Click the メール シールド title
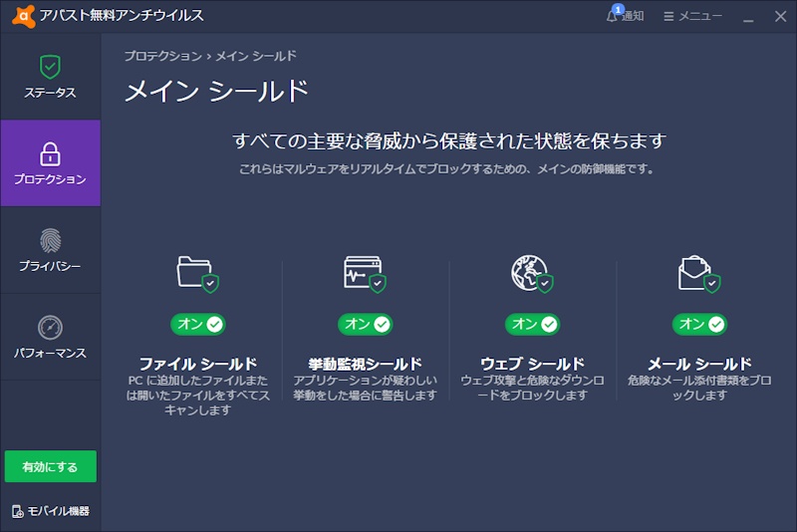Screen dimensions: 797x532 699,364
